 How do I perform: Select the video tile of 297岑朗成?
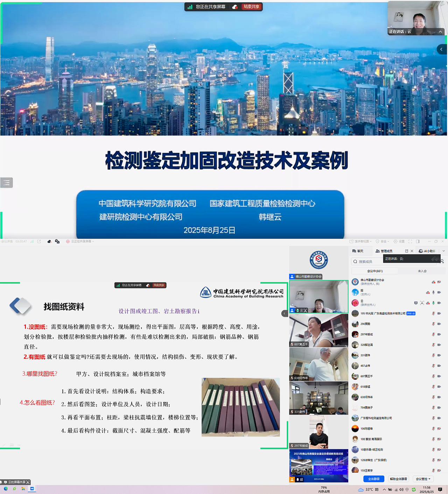pyautogui.click(x=318, y=432)
